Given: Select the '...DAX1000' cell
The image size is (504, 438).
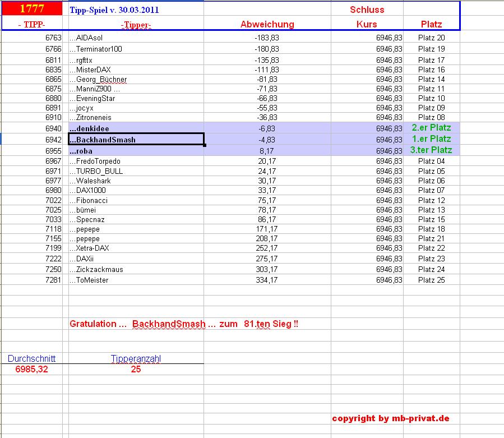Looking at the screenshot, I should [x=136, y=190].
